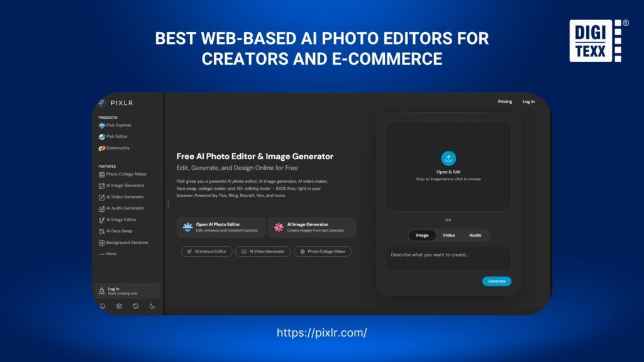Select AI Image Generator in sidebar

click(121, 185)
